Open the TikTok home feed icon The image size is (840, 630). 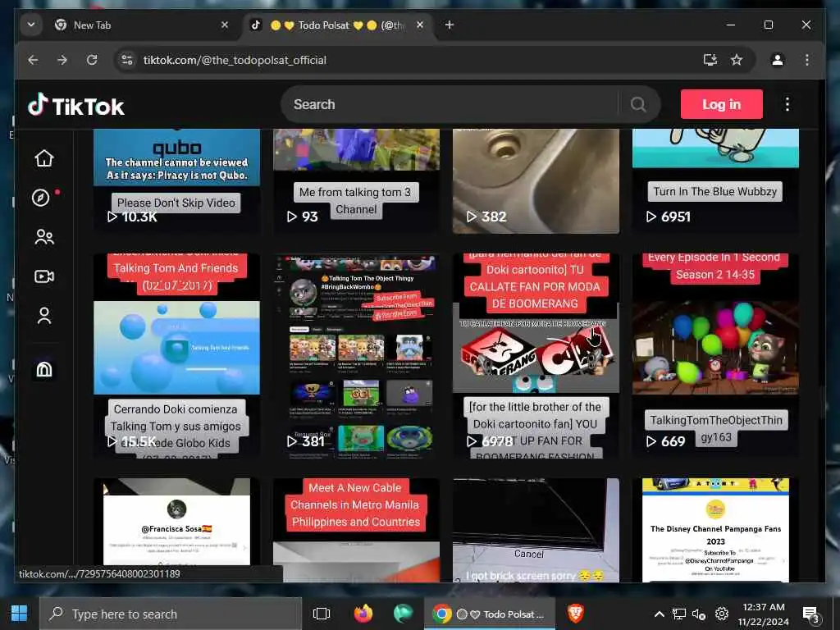[x=44, y=158]
